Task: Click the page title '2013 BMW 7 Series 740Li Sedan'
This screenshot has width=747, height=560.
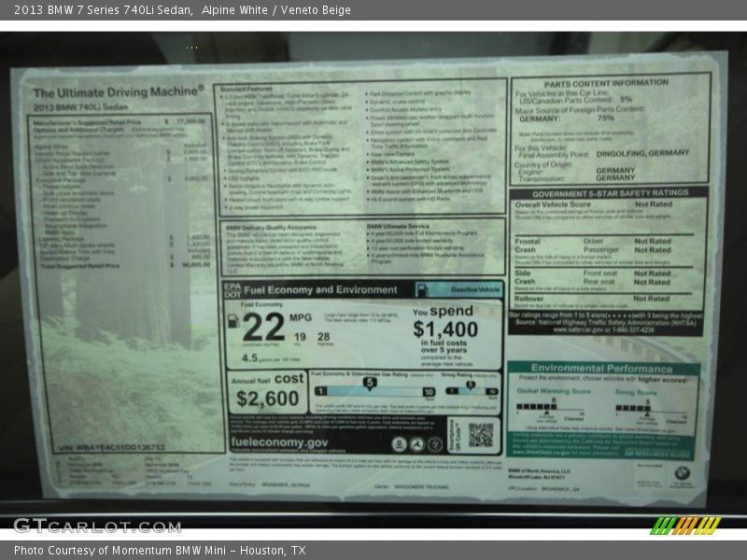Action: tap(103, 10)
